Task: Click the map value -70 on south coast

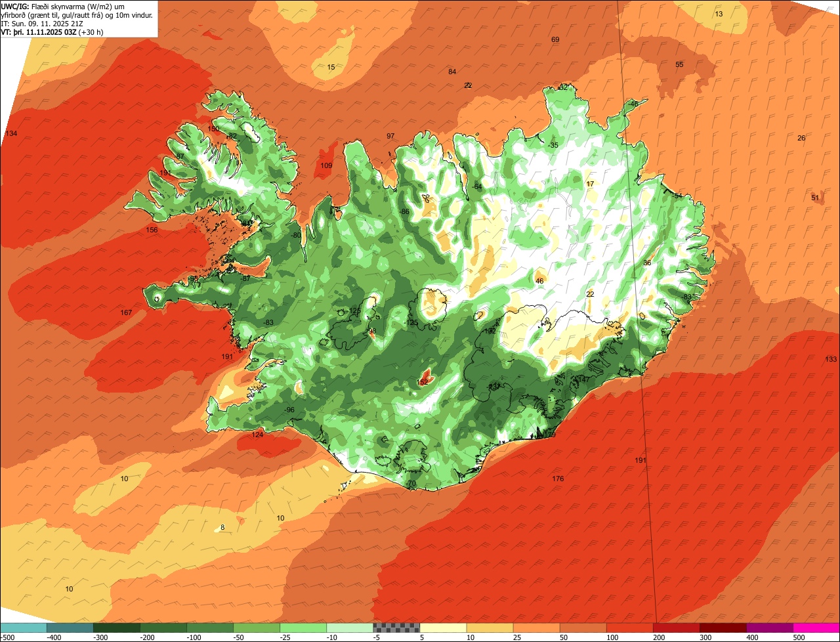Action: click(x=411, y=484)
